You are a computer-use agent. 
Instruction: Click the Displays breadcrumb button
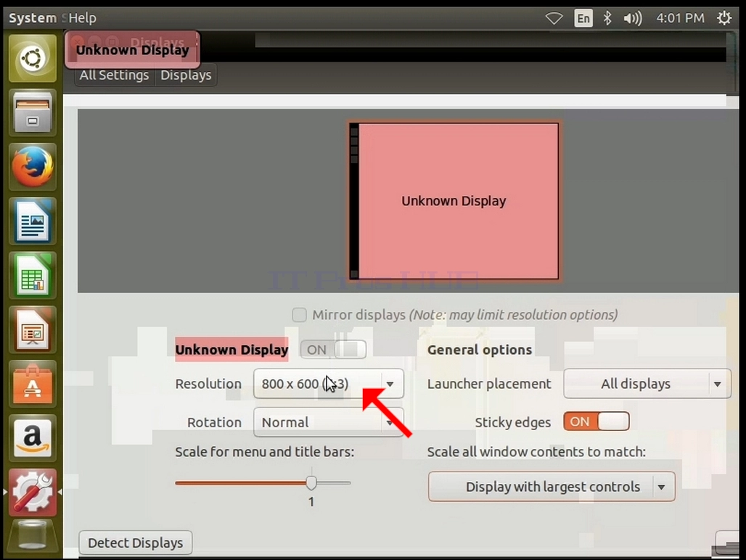[186, 75]
